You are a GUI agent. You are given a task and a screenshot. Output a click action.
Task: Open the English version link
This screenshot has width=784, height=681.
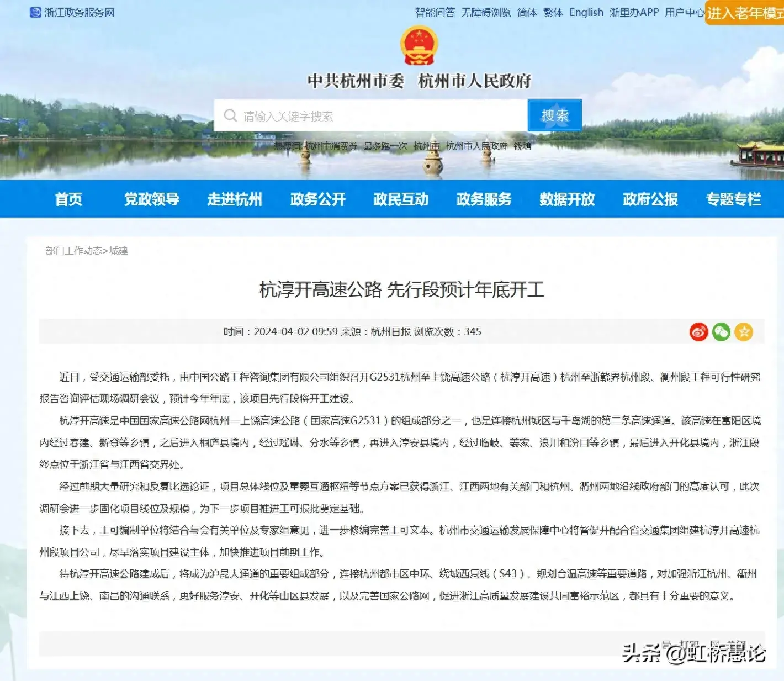point(586,13)
